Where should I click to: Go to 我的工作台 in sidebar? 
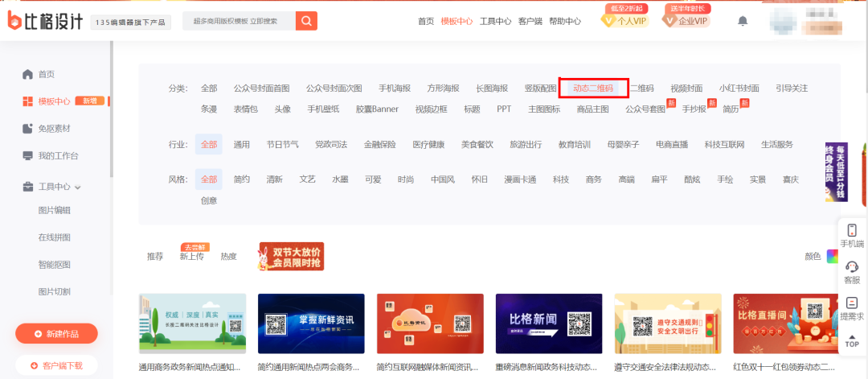pos(58,155)
